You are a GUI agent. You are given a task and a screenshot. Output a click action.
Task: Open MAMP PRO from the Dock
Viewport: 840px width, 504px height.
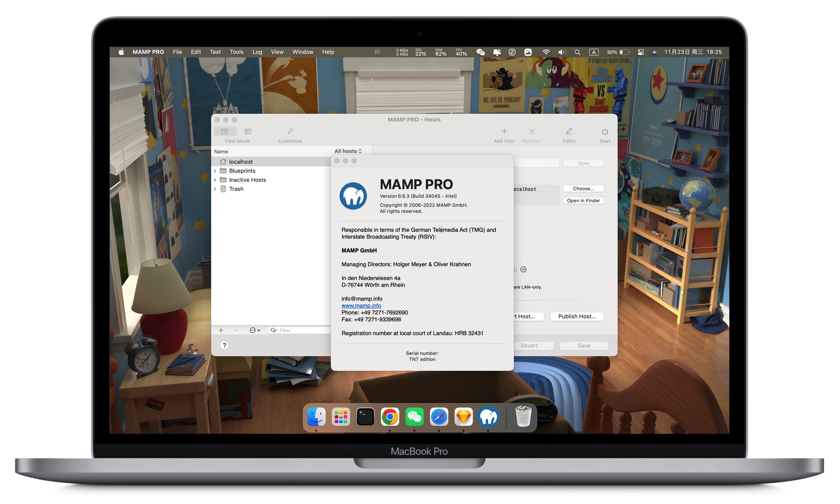coord(488,417)
